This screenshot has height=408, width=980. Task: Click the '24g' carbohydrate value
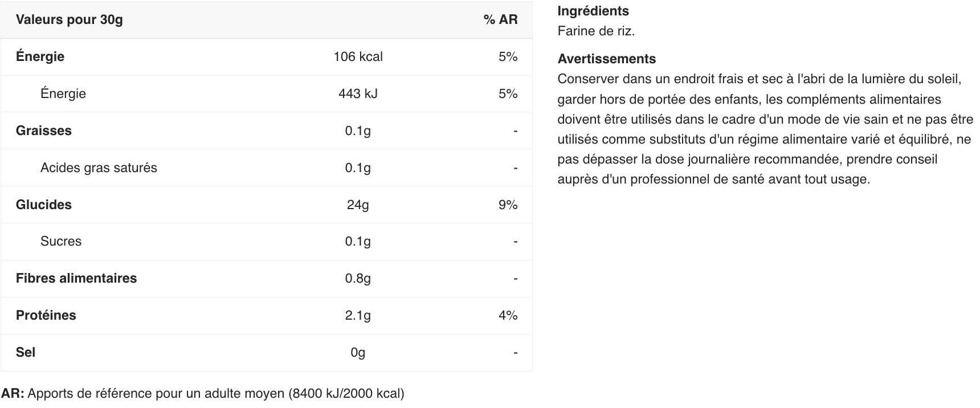[358, 205]
